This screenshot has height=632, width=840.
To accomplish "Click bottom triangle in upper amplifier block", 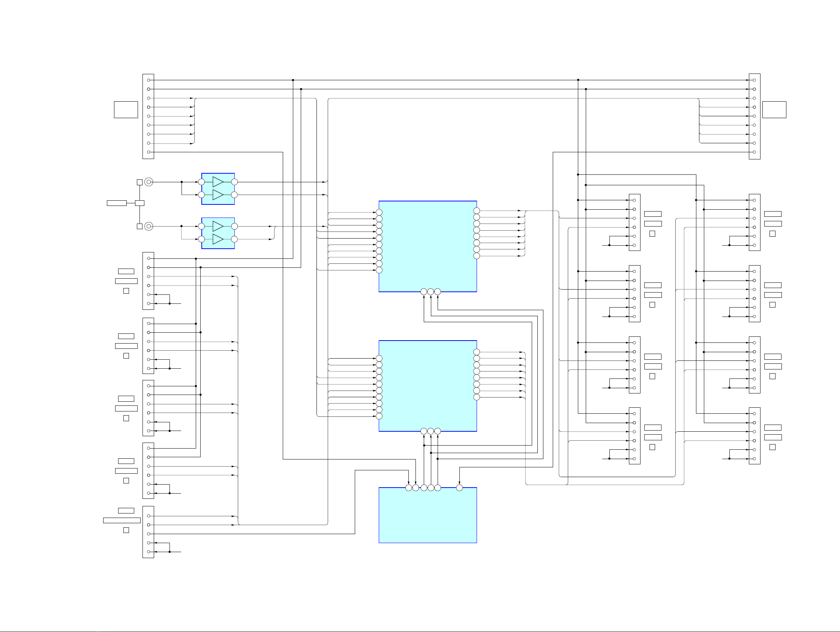I will point(218,195).
